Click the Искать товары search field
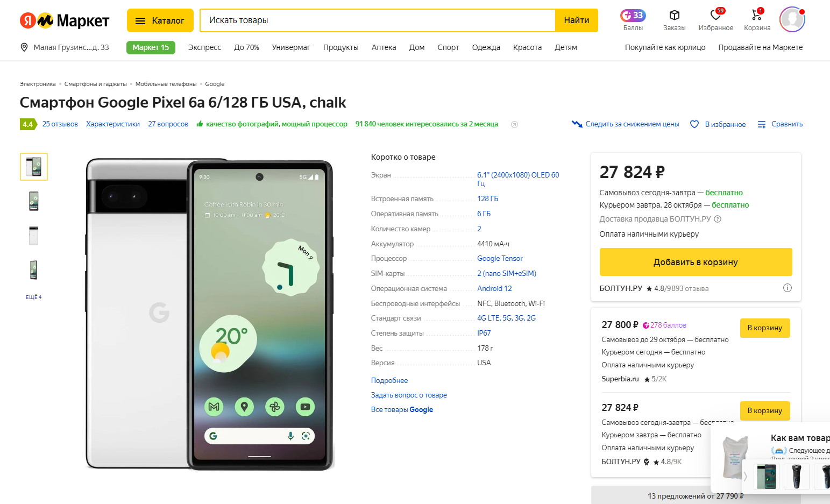830x504 pixels. click(x=377, y=20)
